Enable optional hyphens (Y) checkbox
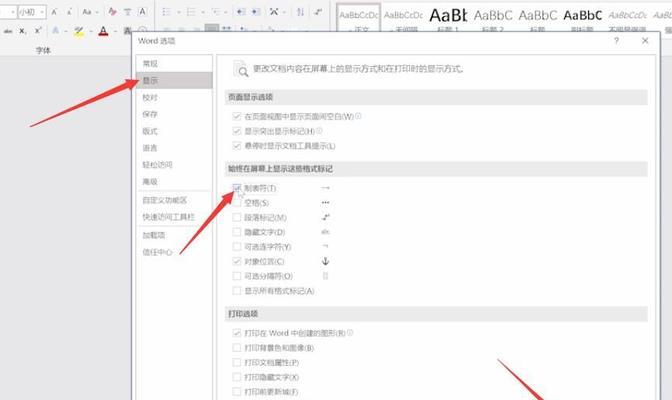Screen dimensions: 672x400 (237, 247)
